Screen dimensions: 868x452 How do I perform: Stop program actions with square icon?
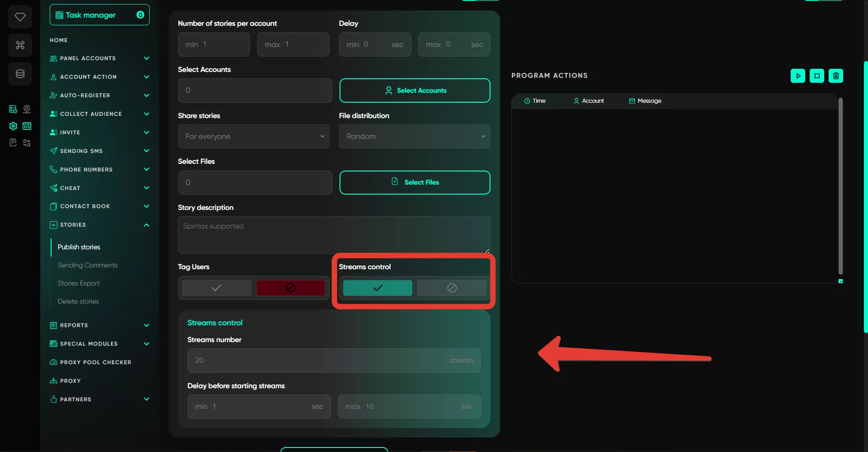[817, 76]
